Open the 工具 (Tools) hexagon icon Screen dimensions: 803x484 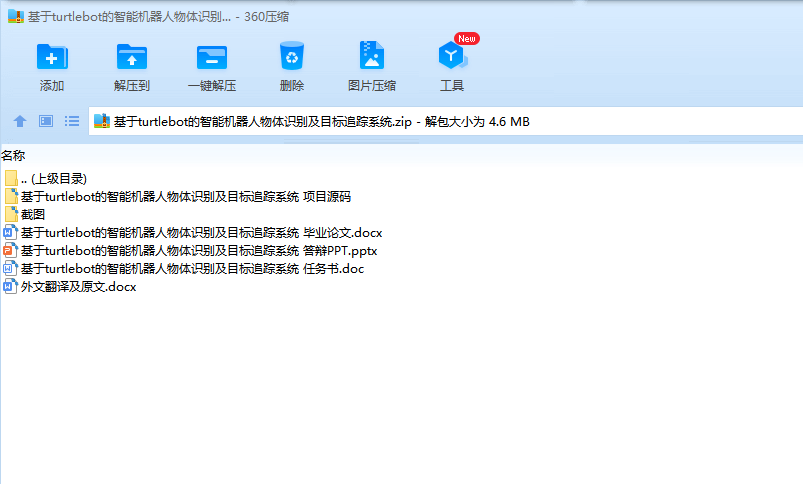point(453,55)
